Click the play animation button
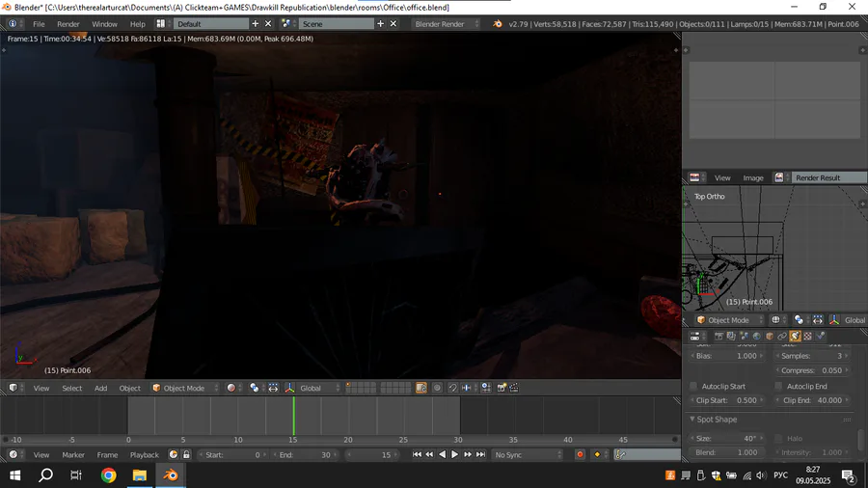 [454, 455]
